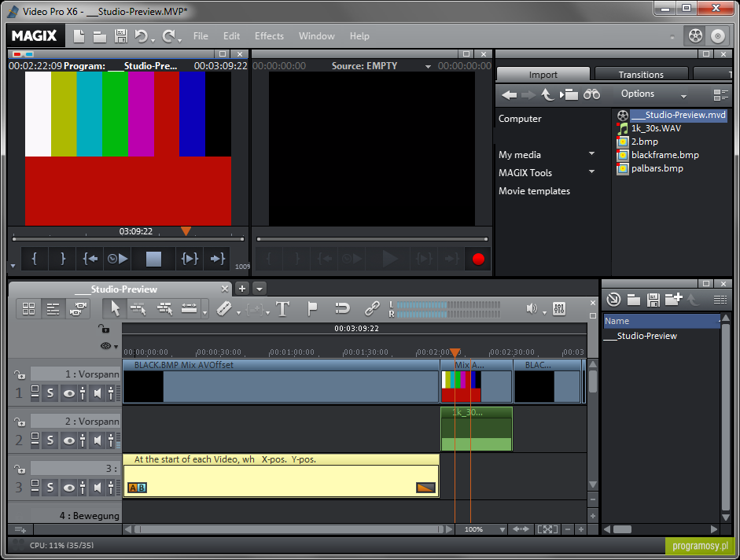Select the mouse pointer tool

(x=115, y=309)
